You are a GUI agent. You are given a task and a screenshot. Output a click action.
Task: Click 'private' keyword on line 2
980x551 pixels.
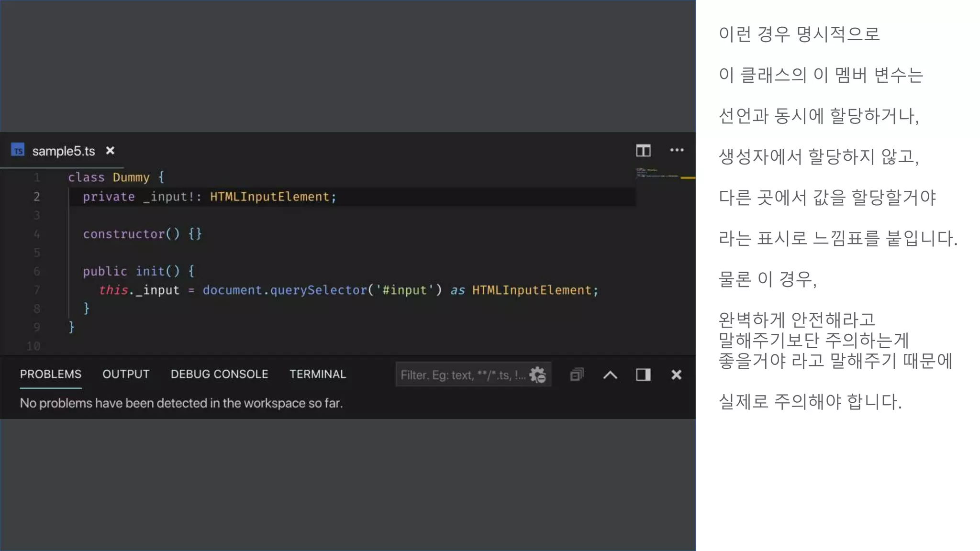[109, 197]
